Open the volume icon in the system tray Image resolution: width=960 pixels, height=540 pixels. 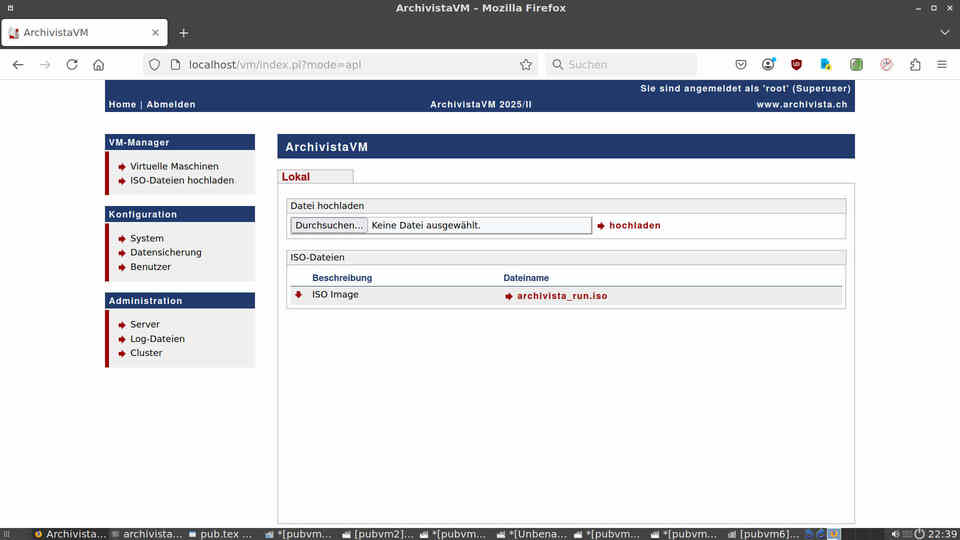coord(894,534)
